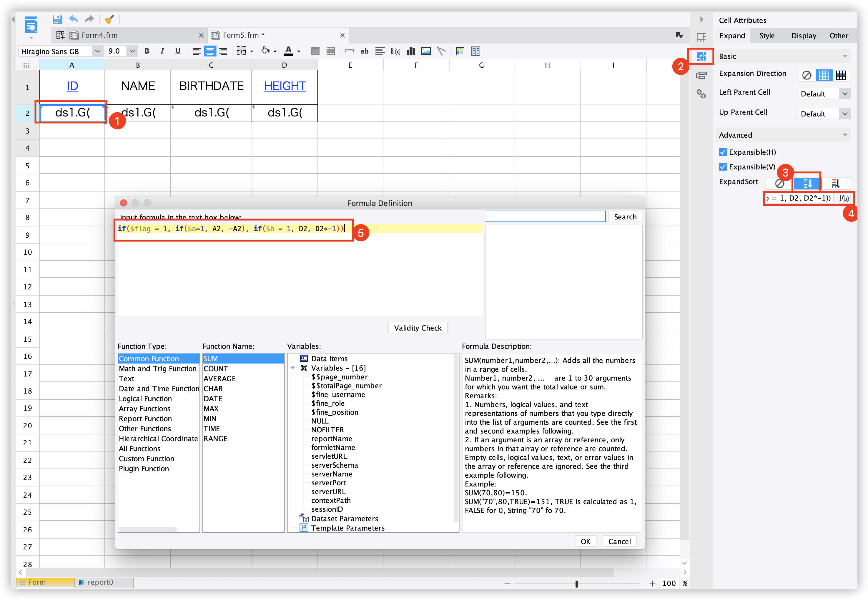Insert chart from toolbar icon

click(x=411, y=51)
